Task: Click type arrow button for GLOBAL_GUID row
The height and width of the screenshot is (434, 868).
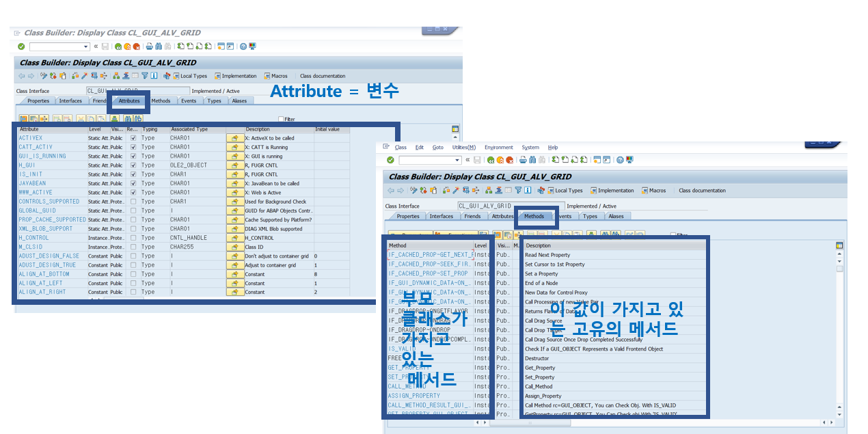Action: tap(235, 211)
